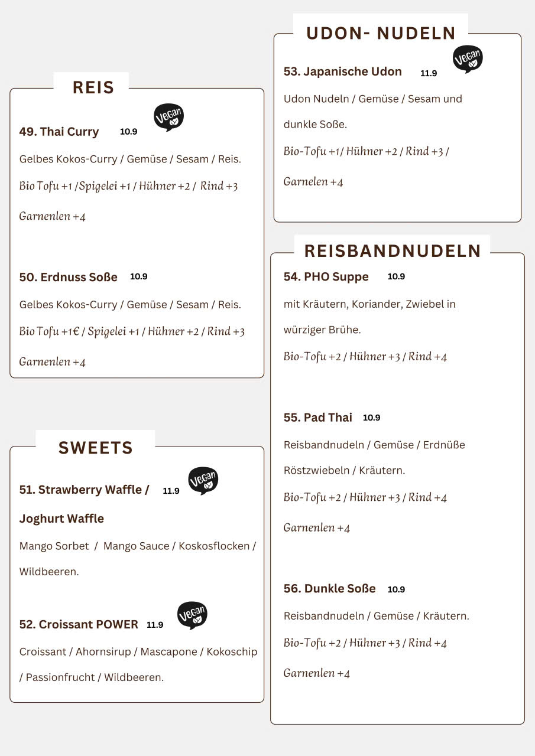
Task: Click the Garnelen +4 add-on under Dunkle Soße
Action: pyautogui.click(x=317, y=673)
